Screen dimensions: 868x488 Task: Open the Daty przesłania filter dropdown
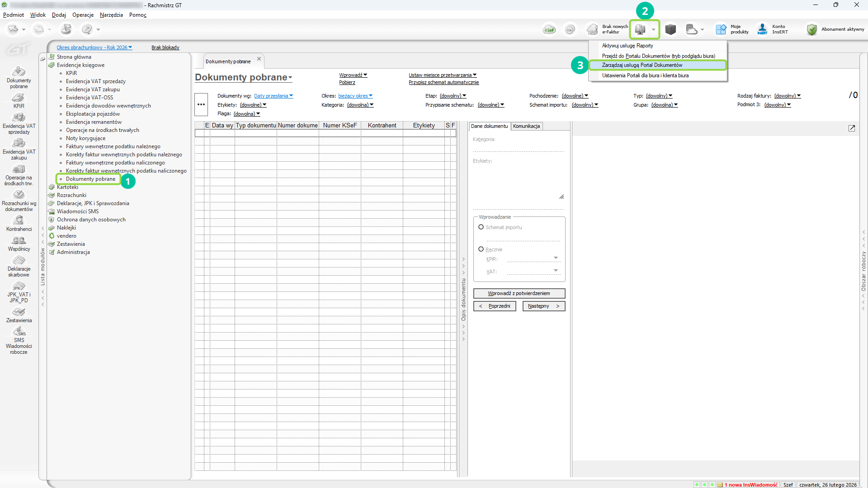[x=273, y=96]
